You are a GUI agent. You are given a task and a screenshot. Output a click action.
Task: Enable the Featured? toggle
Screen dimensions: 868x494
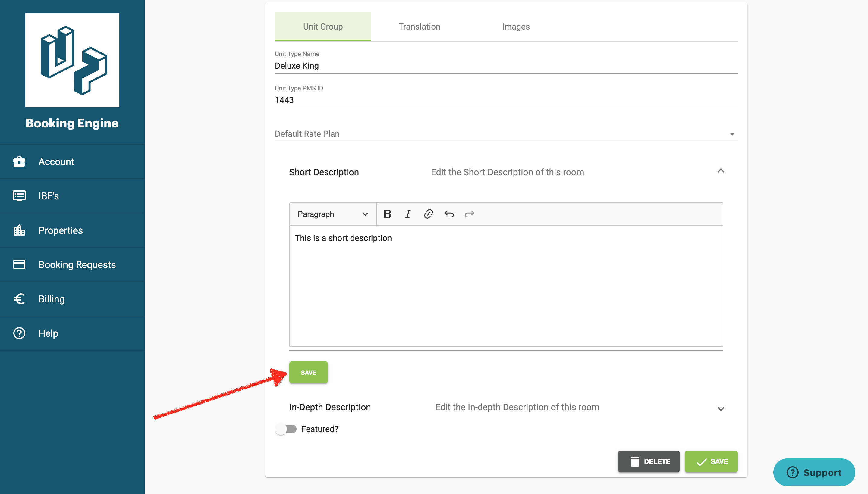point(286,429)
